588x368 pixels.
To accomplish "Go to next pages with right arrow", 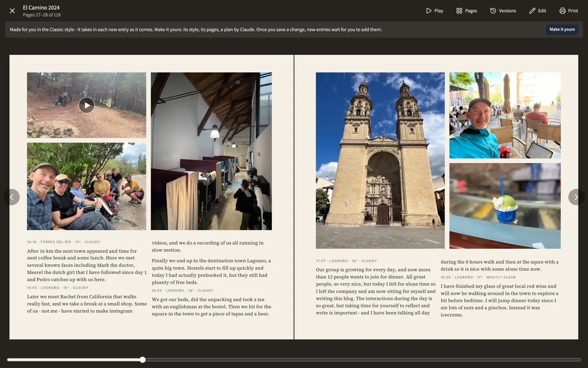I will (576, 197).
